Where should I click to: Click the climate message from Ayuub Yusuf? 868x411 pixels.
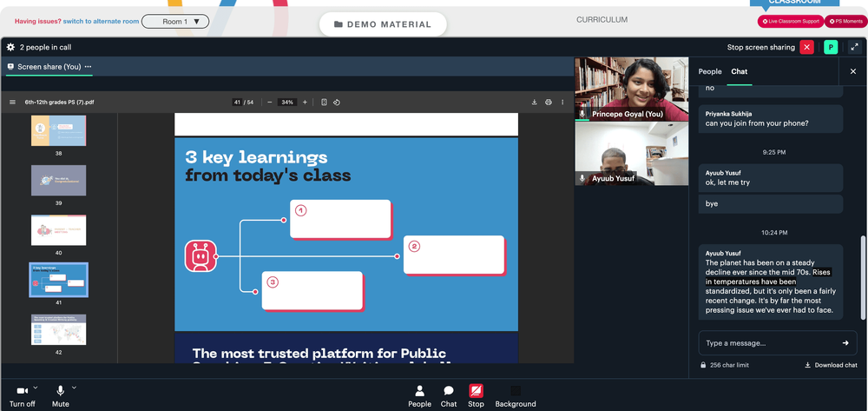tap(771, 282)
